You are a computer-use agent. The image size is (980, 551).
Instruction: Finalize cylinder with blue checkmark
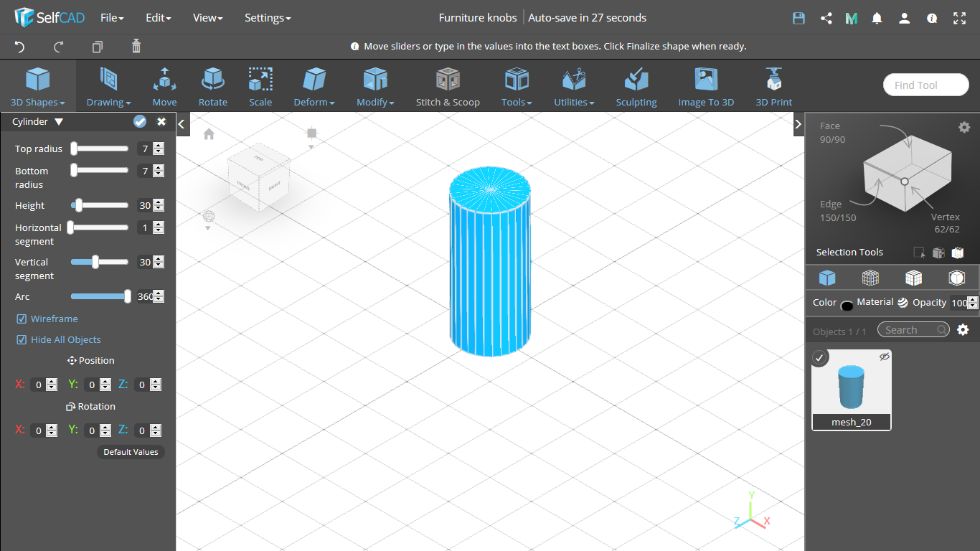[140, 122]
